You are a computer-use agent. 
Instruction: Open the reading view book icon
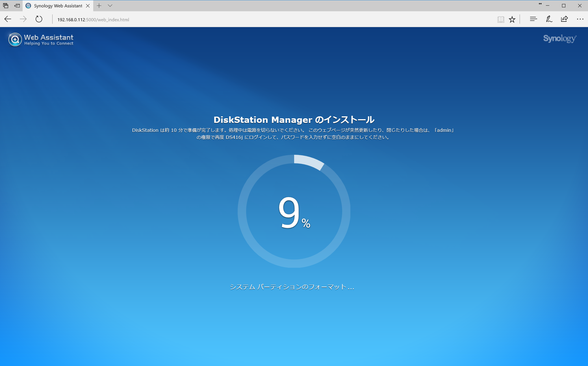pyautogui.click(x=501, y=19)
